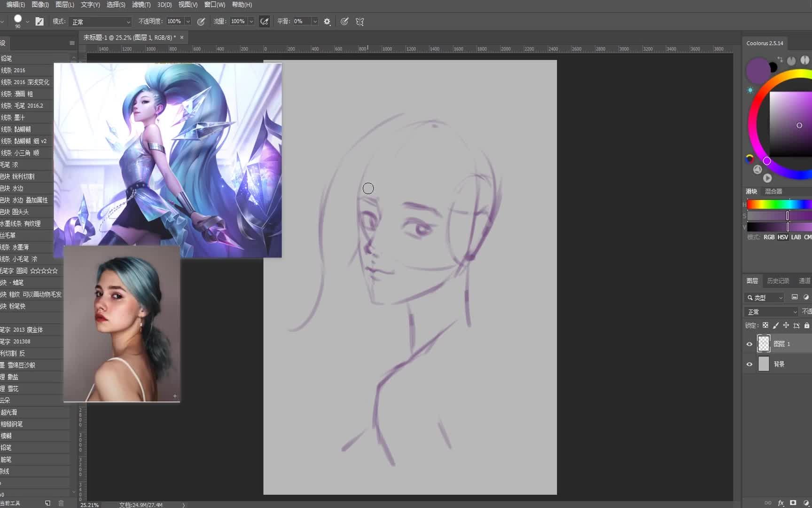This screenshot has width=812, height=508.
Task: Toggle the airbrush build-up icon
Action: point(265,22)
